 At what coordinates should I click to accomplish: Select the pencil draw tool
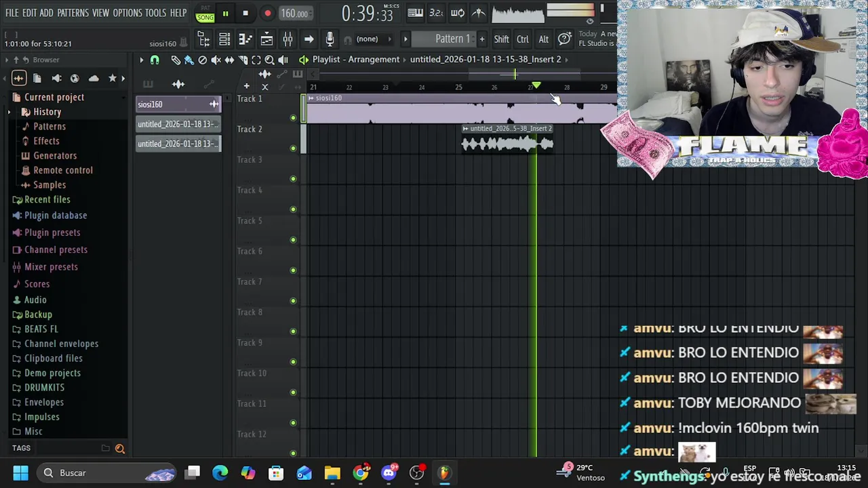pyautogui.click(x=176, y=60)
